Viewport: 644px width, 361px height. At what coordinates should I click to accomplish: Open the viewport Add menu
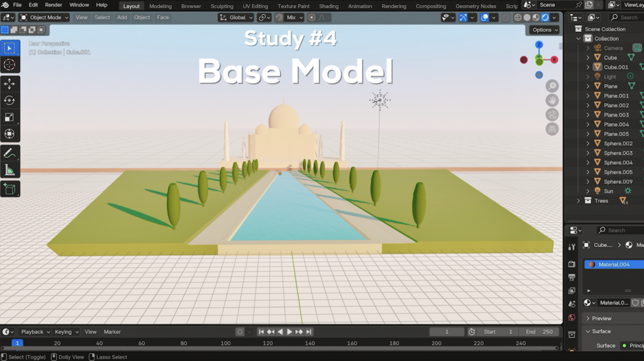click(x=122, y=18)
